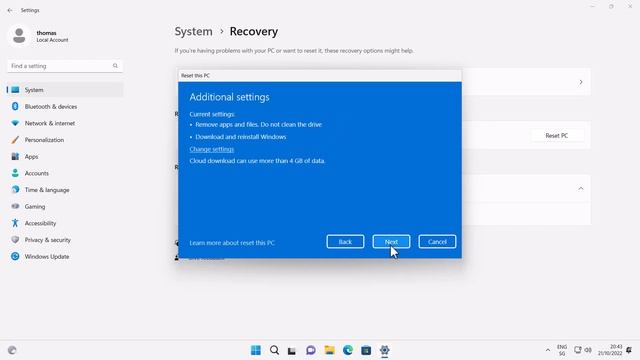640x360 pixels.
Task: Click the search magnifier in Find a setting
Action: [115, 66]
